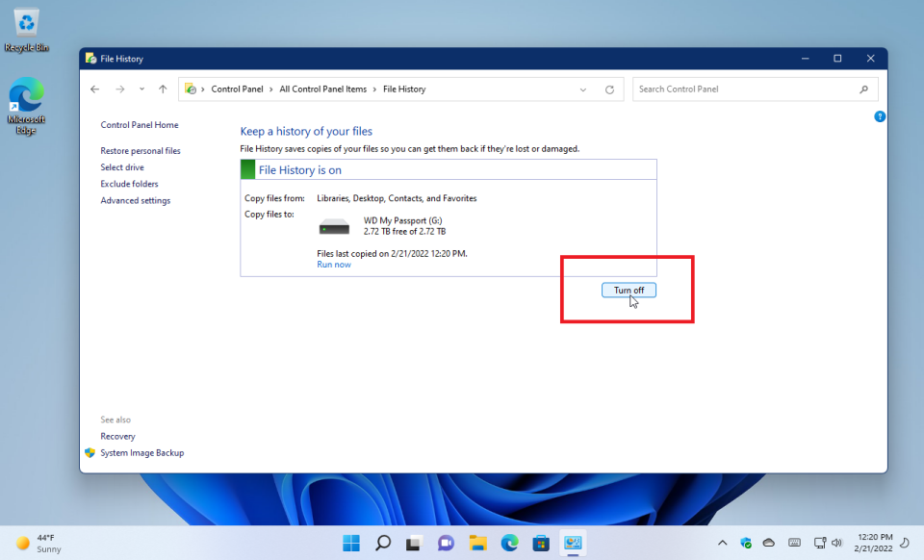Screen dimensions: 924x560
Task: Click the blue help icon near top right
Action: pyautogui.click(x=879, y=115)
